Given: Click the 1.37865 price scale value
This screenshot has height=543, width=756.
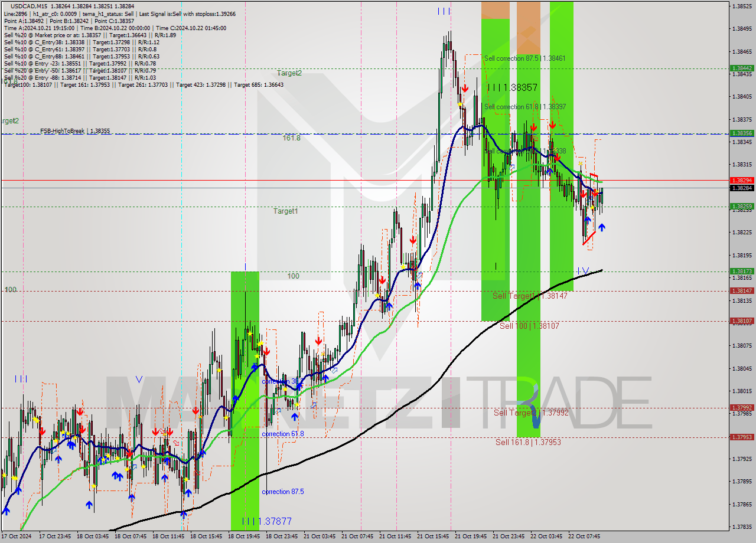Looking at the screenshot, I should (742, 504).
